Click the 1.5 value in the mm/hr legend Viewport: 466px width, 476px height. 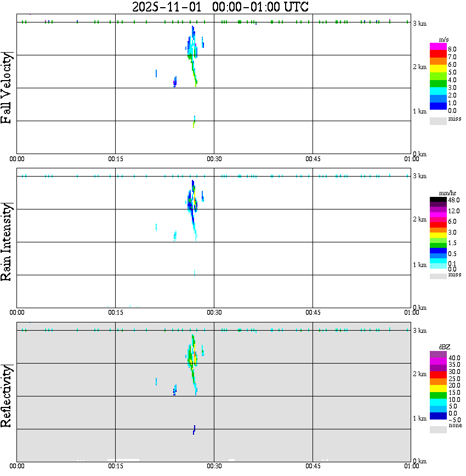click(x=452, y=243)
